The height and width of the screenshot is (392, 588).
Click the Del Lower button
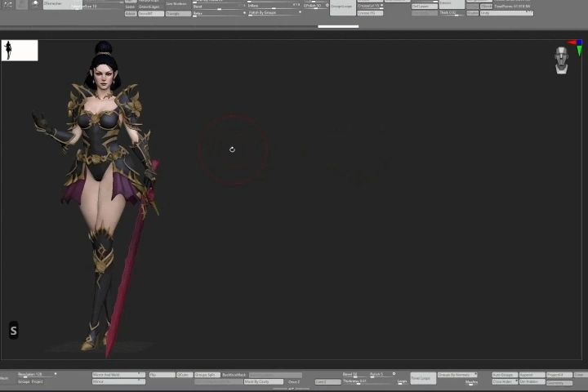tap(424, 7)
